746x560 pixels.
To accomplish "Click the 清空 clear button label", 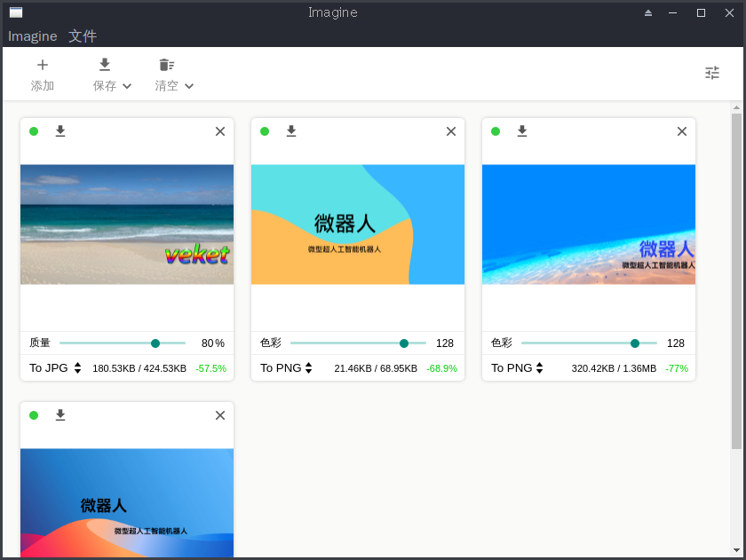I will [167, 85].
